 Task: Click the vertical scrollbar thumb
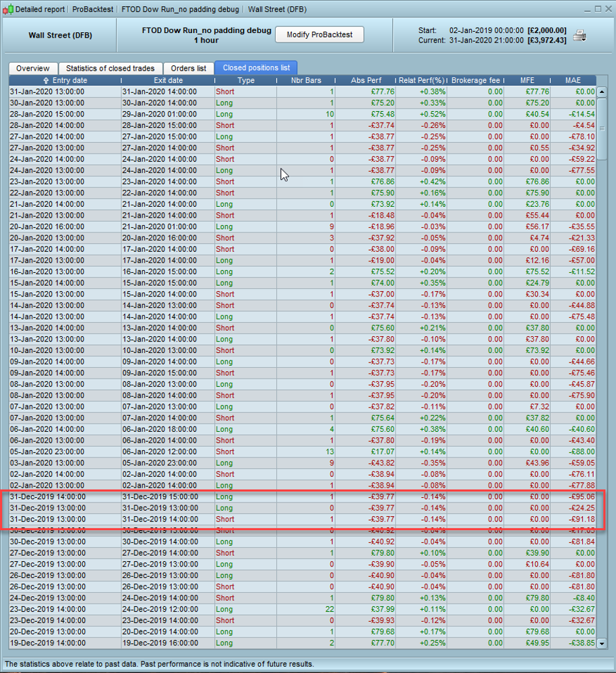[602, 128]
